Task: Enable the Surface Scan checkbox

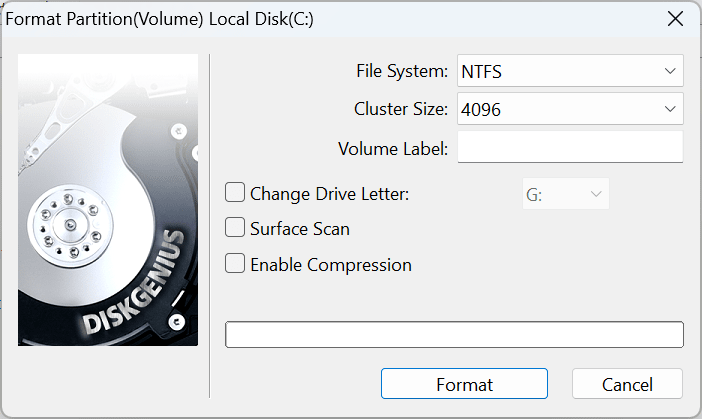Action: [x=236, y=229]
